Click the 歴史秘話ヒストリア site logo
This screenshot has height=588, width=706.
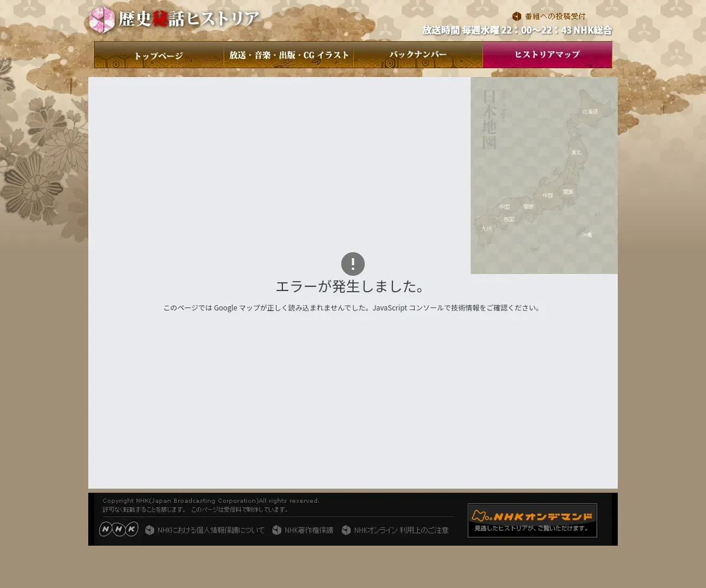[174, 19]
